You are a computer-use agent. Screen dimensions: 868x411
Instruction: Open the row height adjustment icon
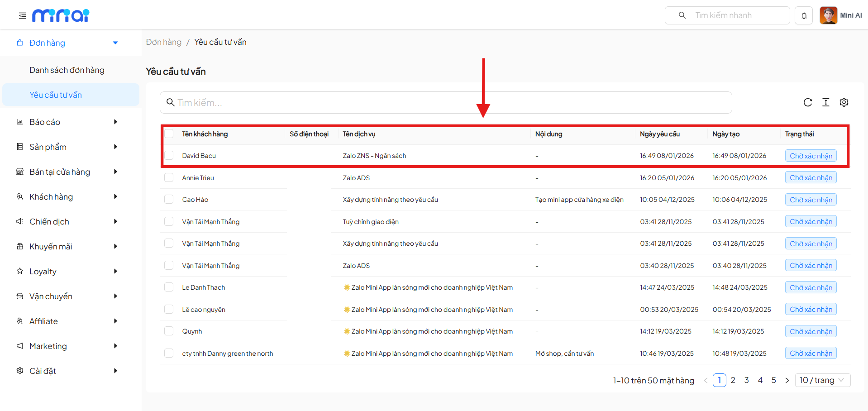(825, 102)
